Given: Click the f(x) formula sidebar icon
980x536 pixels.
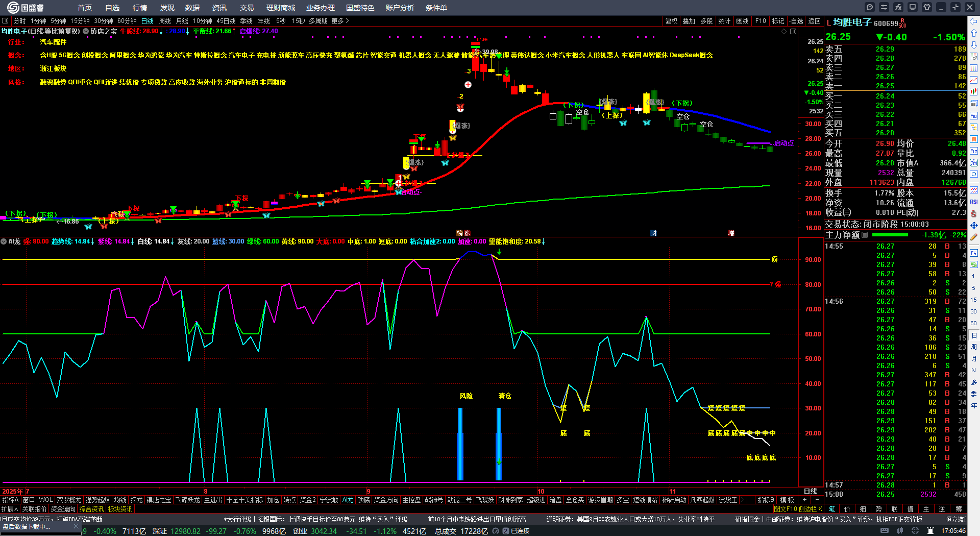Looking at the screenshot, I should coord(974,162).
